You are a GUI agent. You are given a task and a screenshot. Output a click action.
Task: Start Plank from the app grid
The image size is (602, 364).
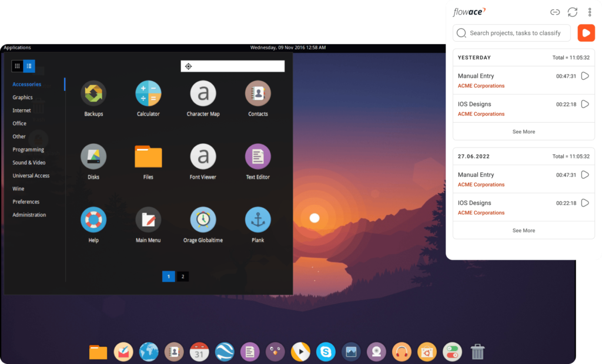pos(257,220)
